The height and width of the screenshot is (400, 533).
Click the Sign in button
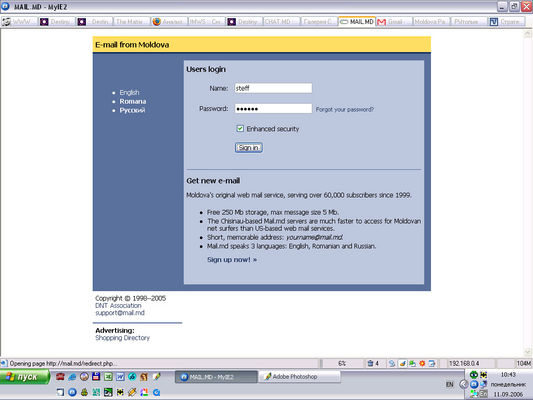pos(248,147)
